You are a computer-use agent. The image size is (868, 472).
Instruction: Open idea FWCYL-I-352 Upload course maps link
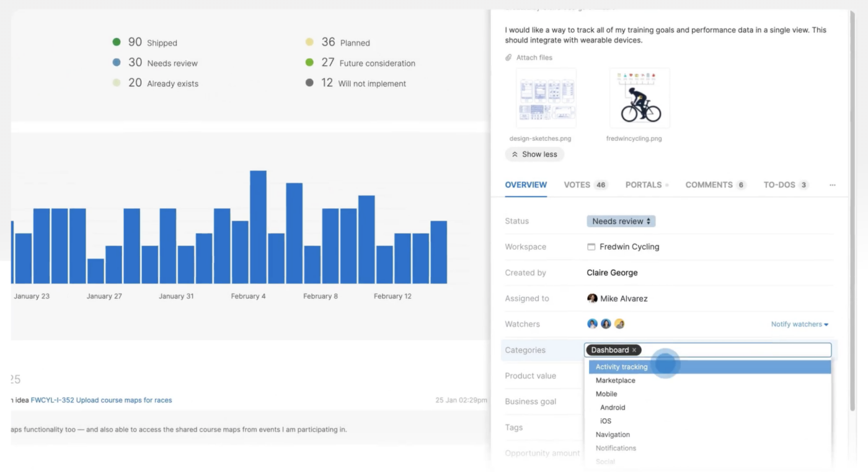point(101,401)
